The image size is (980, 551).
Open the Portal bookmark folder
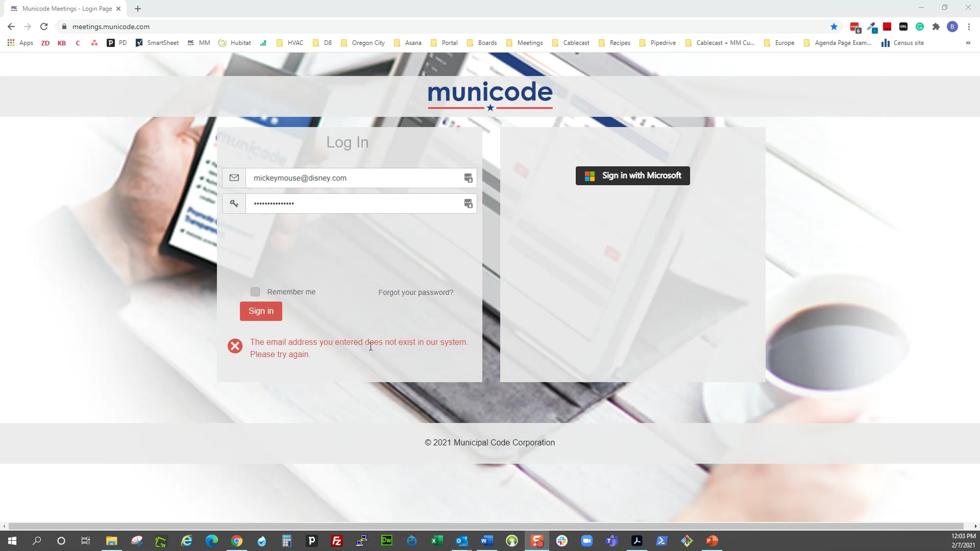(444, 43)
